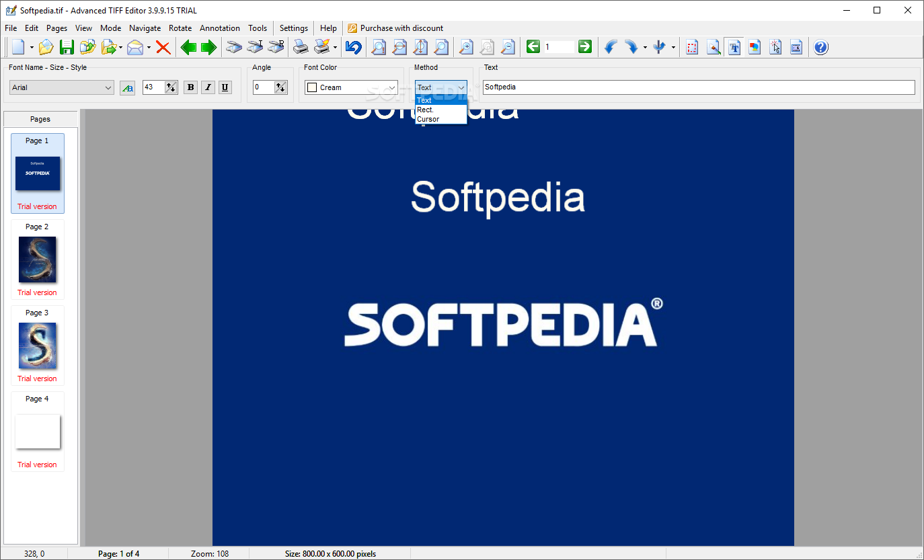This screenshot has height=560, width=924.
Task: Select the red dashed rectangle selection tool
Action: 692,47
